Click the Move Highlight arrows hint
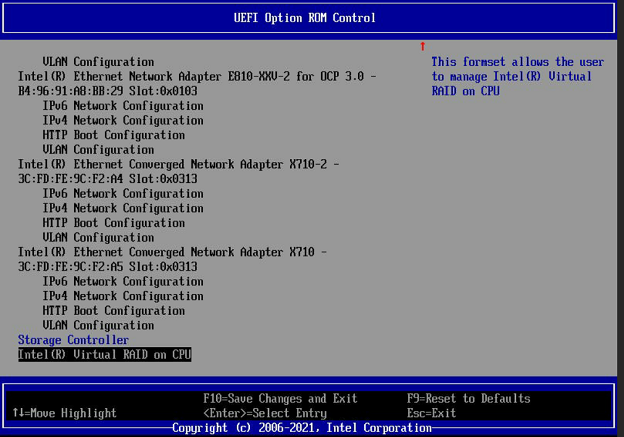 (64, 413)
